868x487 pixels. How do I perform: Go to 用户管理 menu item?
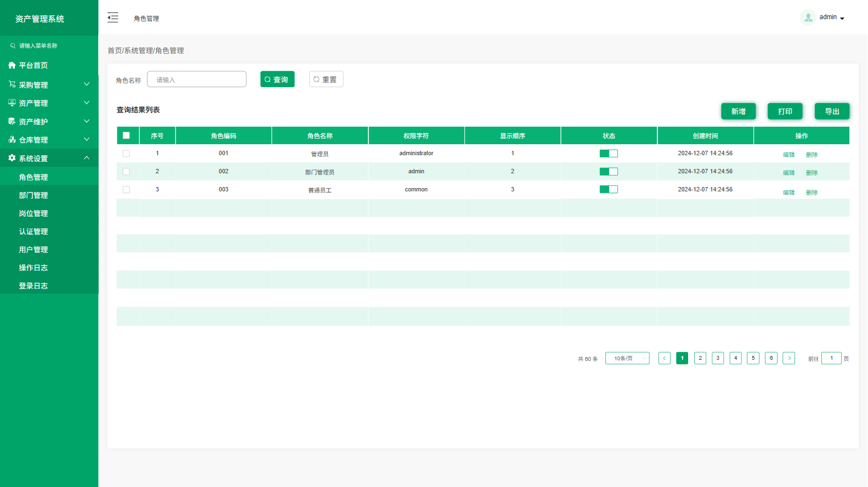point(33,250)
